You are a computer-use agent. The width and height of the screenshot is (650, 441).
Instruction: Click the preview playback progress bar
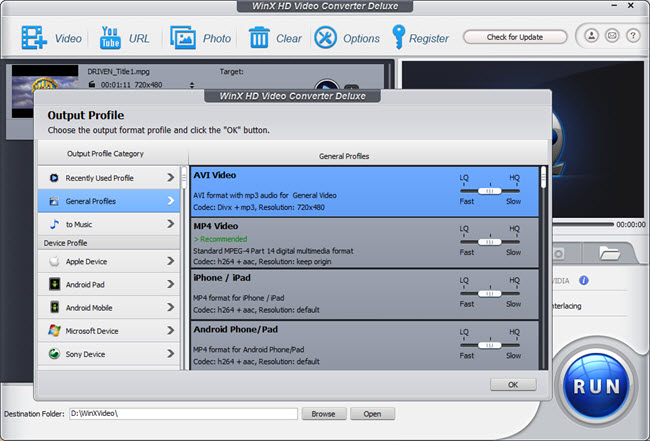pos(583,224)
